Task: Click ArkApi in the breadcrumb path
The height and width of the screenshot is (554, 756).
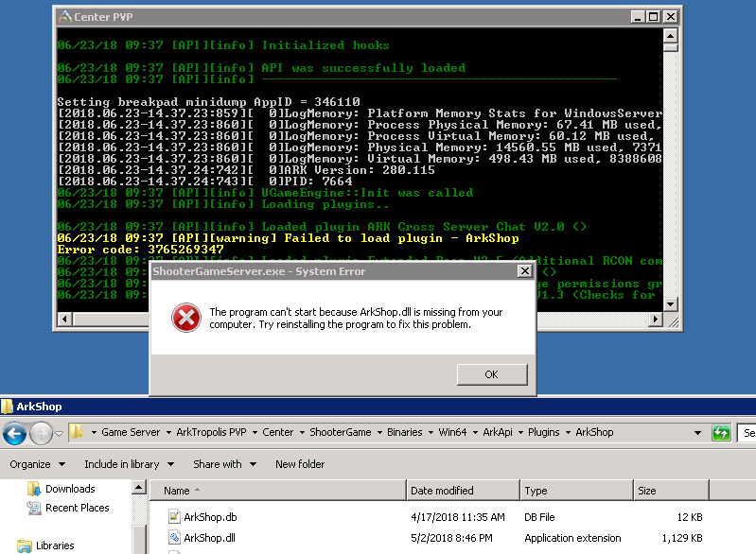Action: [x=498, y=432]
